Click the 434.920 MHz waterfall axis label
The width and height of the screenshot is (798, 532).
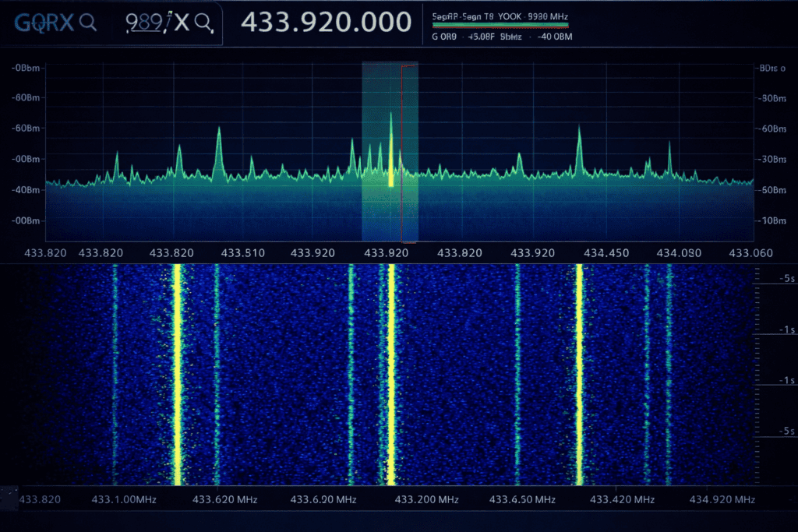[722, 499]
